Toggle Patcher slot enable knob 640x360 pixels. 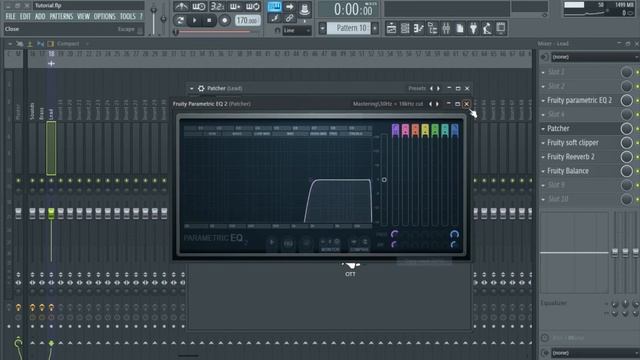[627, 129]
